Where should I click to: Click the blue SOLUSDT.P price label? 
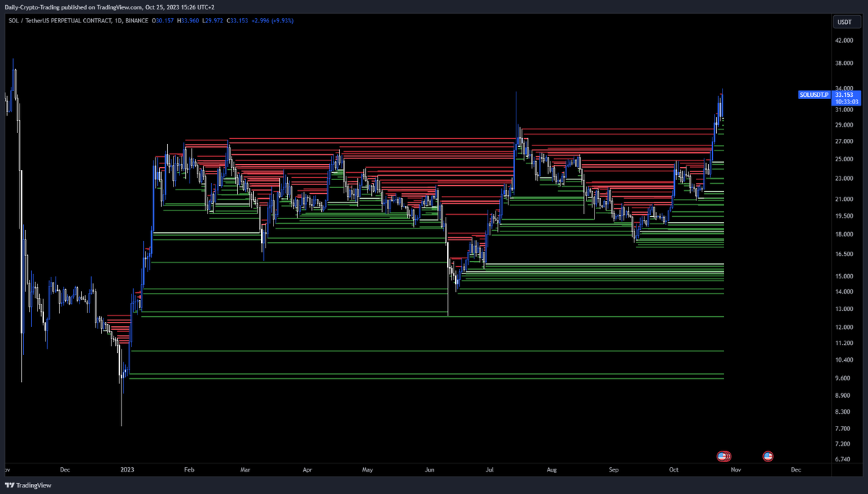pos(814,94)
